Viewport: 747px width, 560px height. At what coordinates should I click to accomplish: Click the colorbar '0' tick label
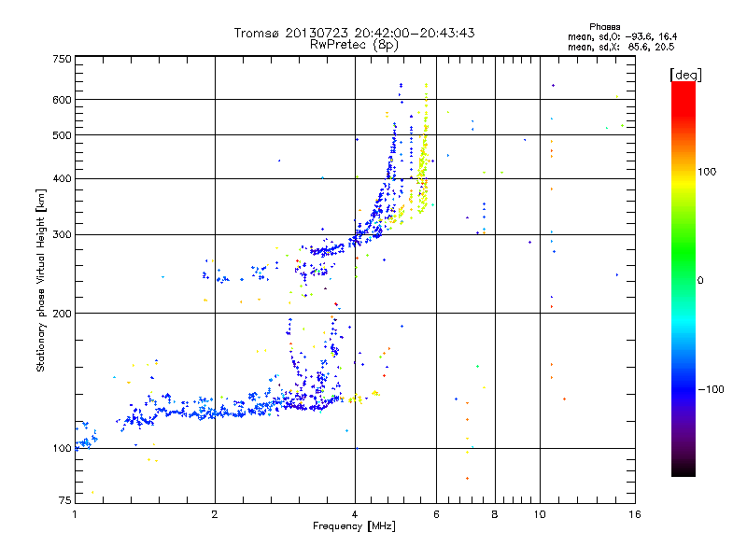tap(700, 281)
